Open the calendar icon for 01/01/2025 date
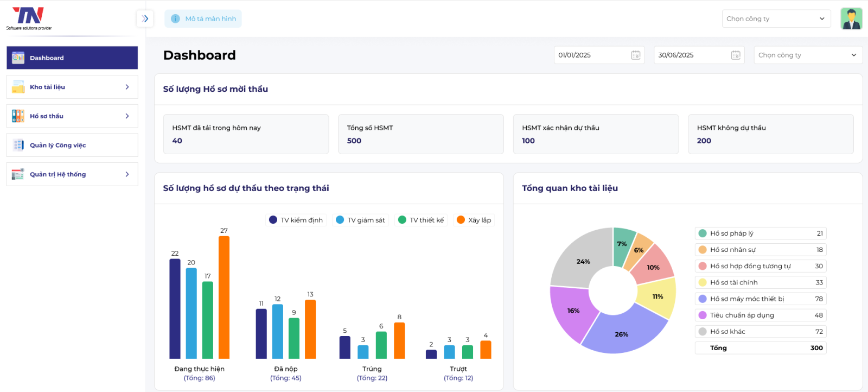The height and width of the screenshot is (392, 868). (635, 55)
